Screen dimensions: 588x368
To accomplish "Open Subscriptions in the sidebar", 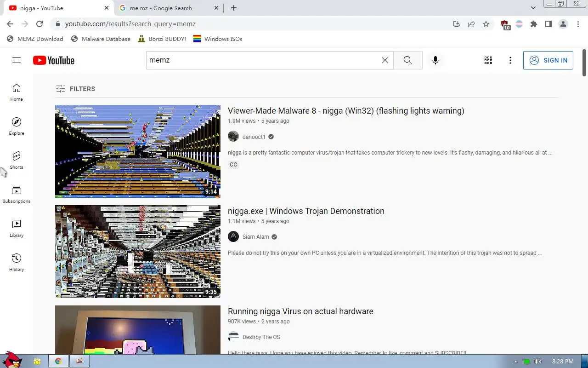I will [17, 195].
